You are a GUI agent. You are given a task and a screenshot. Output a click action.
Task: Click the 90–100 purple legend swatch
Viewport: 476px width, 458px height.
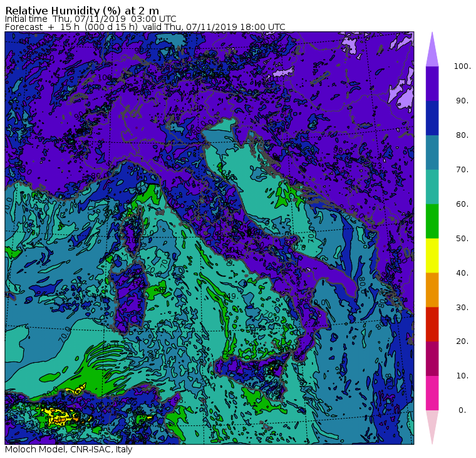(432, 83)
